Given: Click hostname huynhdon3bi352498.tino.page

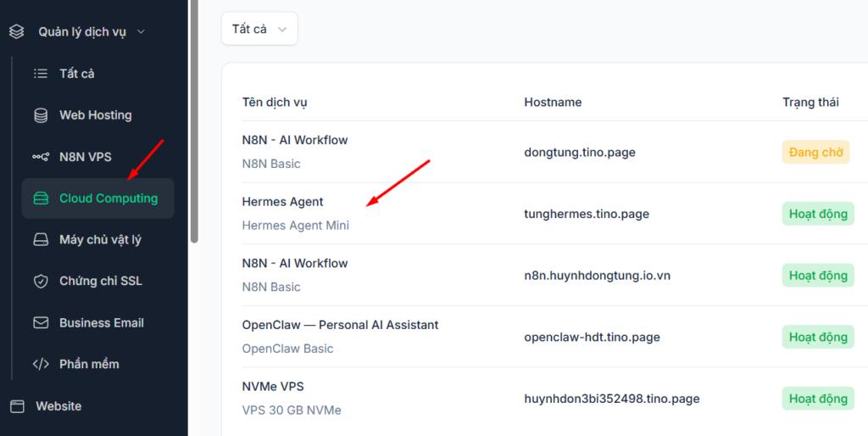Looking at the screenshot, I should click(x=612, y=399).
